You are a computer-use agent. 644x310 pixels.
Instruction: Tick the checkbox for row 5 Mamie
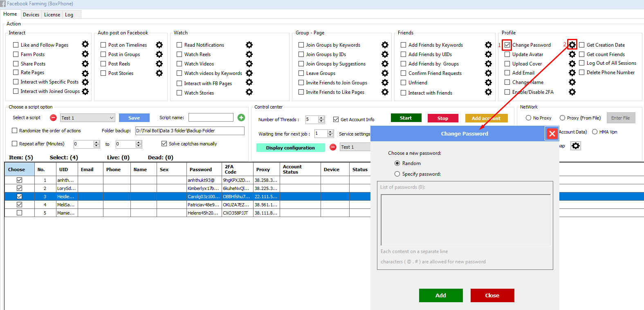(x=19, y=213)
